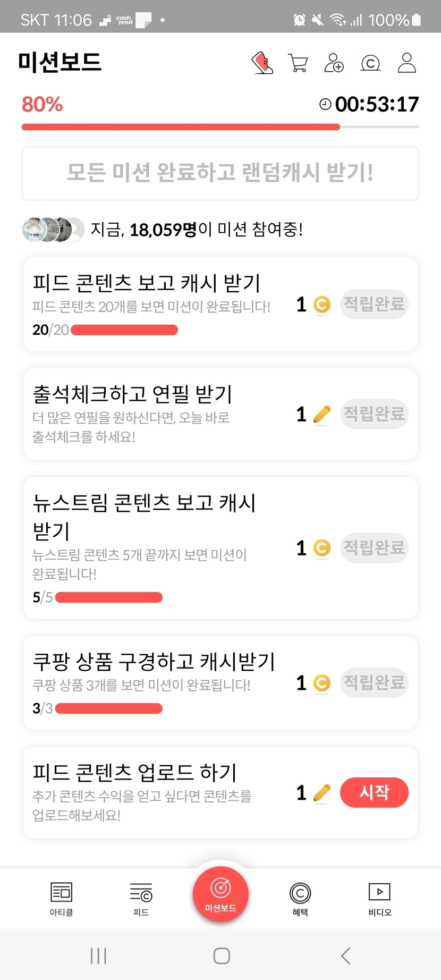
Task: Switch to the 피드 tab
Action: click(141, 899)
